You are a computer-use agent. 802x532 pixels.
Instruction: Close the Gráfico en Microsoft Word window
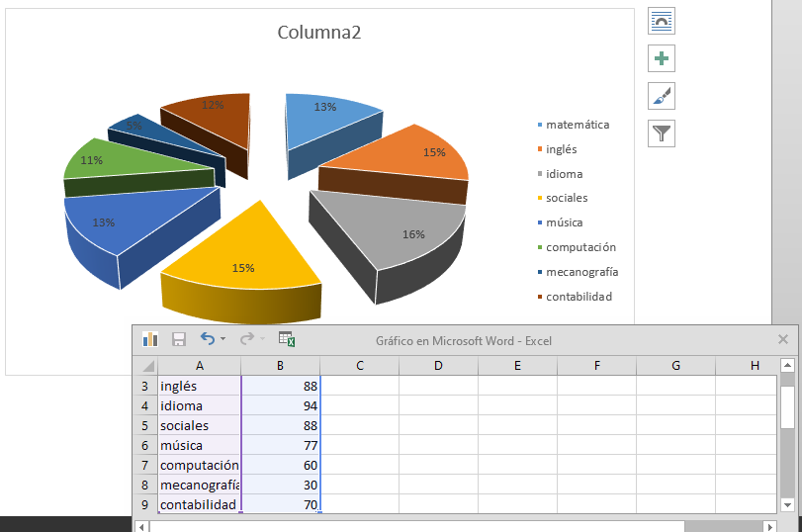782,339
